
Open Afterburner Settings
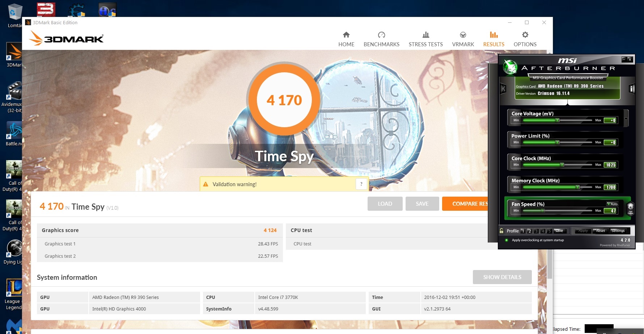pyautogui.click(x=618, y=231)
